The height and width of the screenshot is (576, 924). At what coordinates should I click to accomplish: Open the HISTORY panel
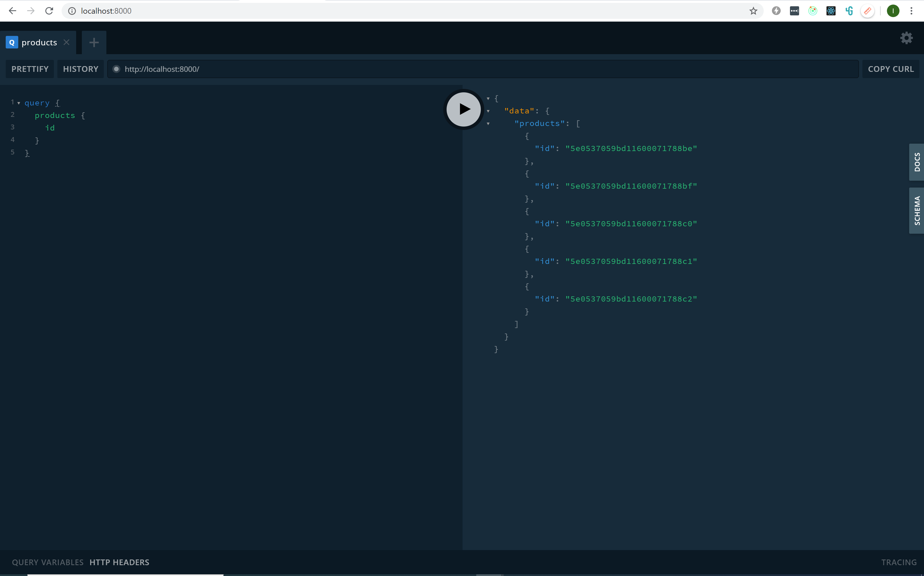[79, 68]
